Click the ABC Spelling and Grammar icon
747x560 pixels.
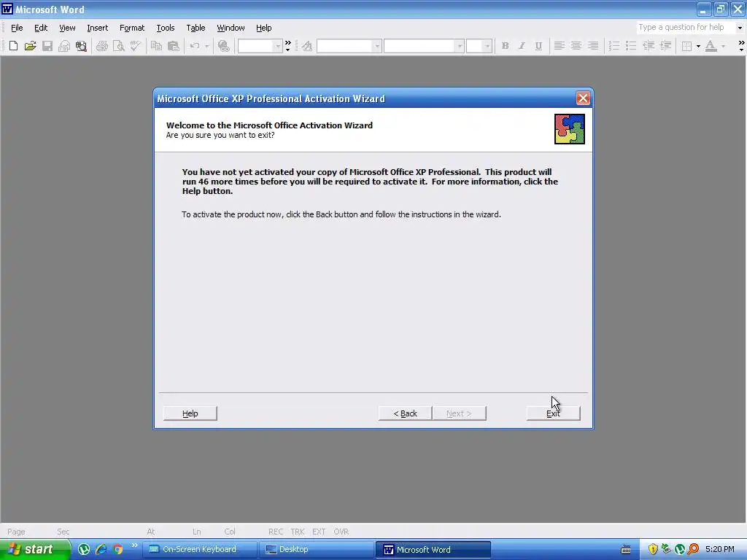click(x=135, y=46)
